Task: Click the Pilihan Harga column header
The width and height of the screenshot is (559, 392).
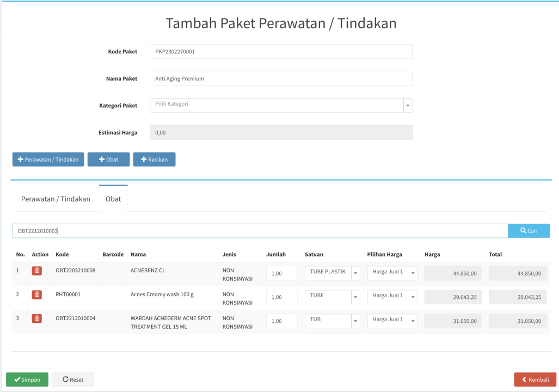Action: [x=385, y=254]
